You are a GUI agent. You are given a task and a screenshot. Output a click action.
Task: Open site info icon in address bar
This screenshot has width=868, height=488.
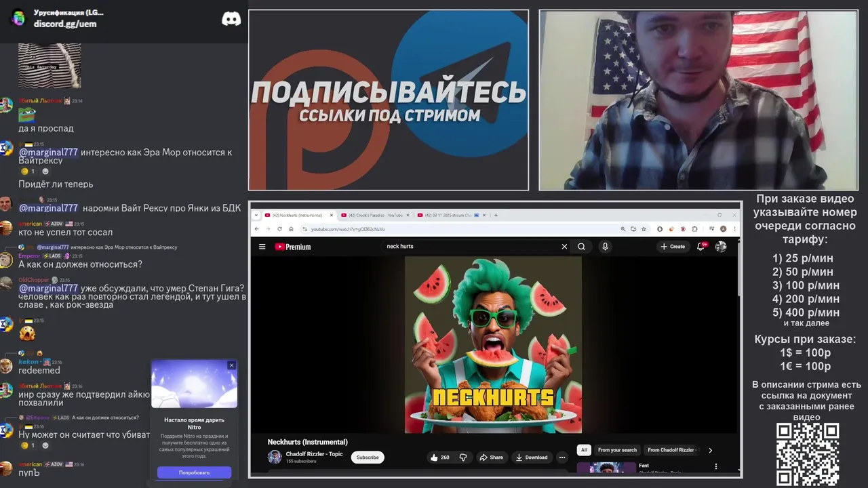pyautogui.click(x=304, y=229)
